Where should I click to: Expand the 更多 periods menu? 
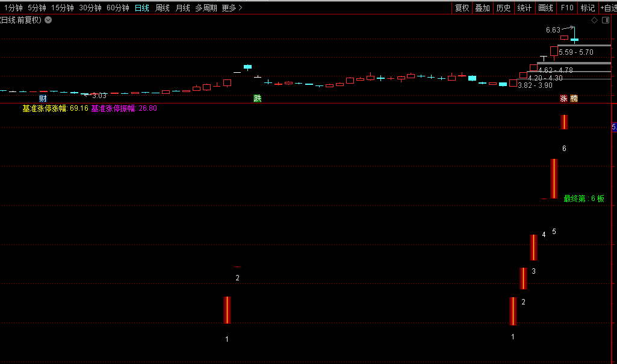click(232, 8)
